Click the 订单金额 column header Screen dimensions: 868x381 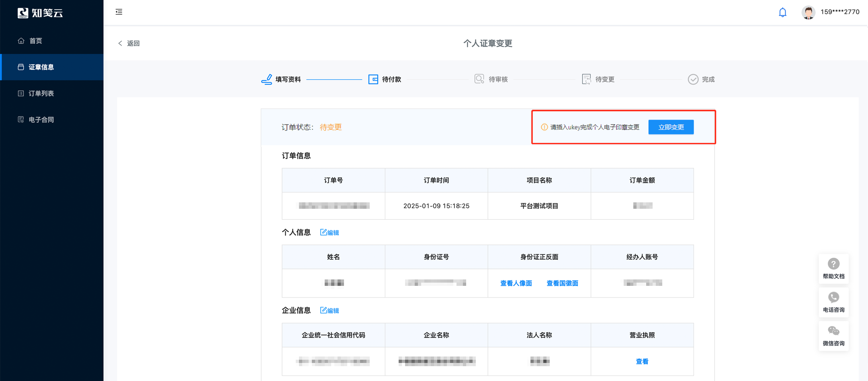coord(642,180)
